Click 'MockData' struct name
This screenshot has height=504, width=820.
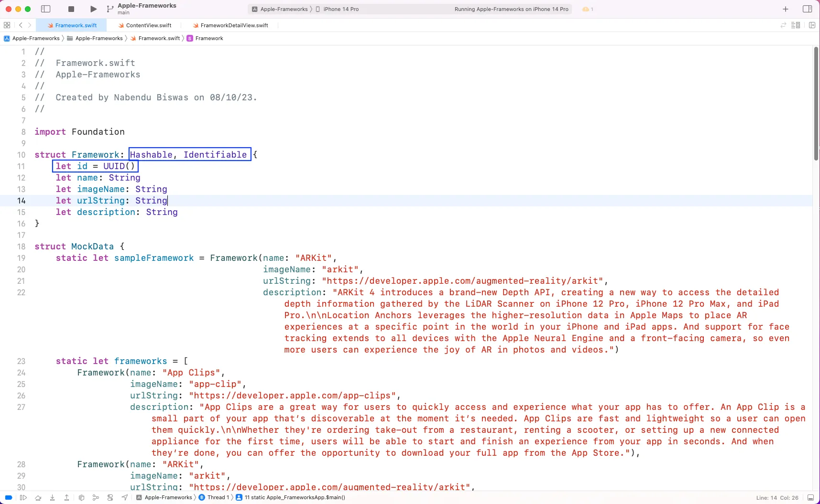point(93,247)
